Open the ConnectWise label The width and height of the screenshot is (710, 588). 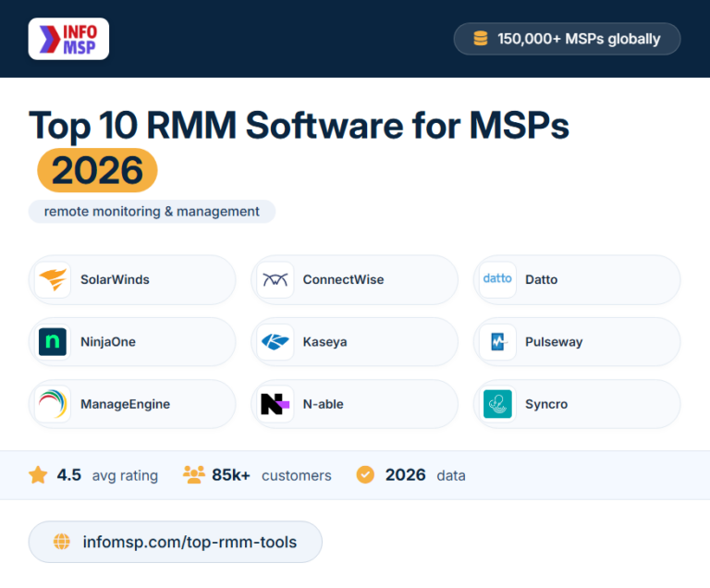343,279
